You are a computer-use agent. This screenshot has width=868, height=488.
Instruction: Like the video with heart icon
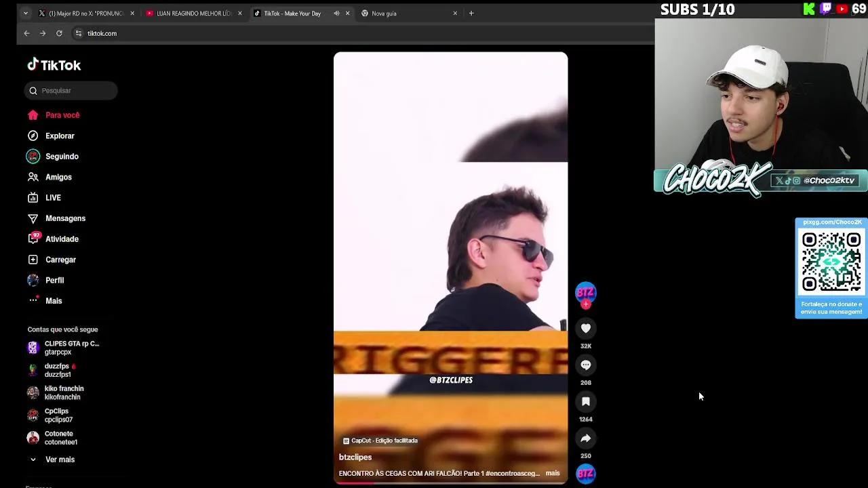(586, 328)
